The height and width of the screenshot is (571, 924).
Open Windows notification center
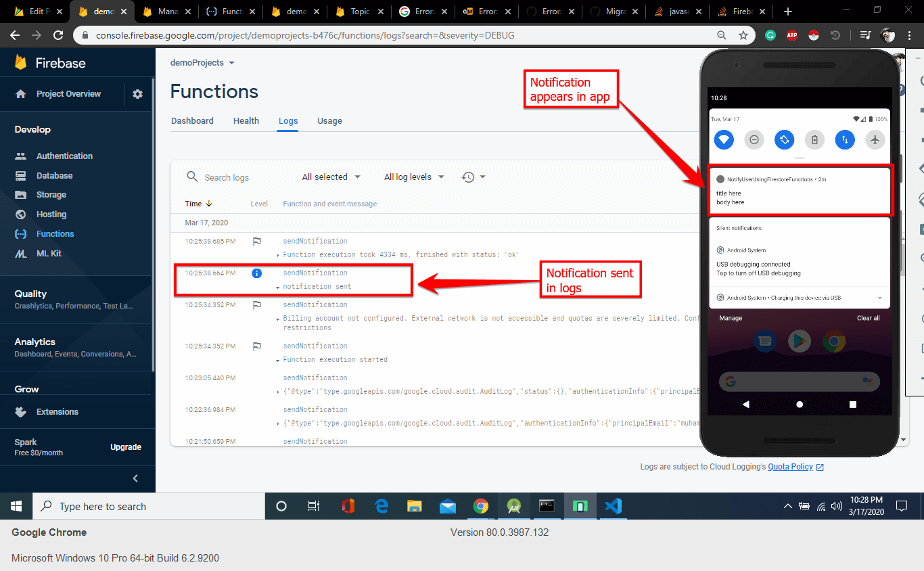(x=901, y=506)
